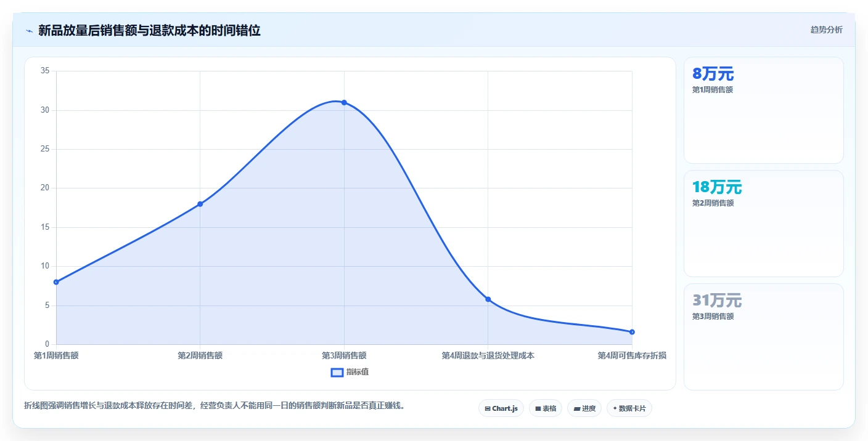The height and width of the screenshot is (441, 868).
Task: Click the 第3周销售额 card caption
Action: [x=713, y=317]
